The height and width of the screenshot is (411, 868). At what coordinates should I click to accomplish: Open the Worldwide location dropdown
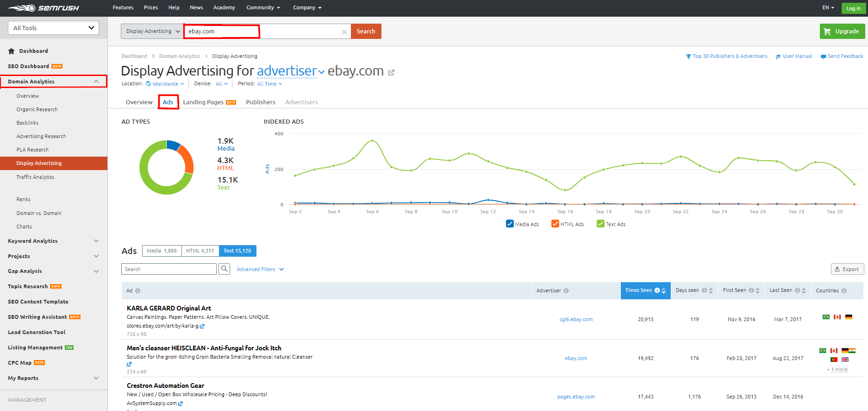pyautogui.click(x=165, y=84)
